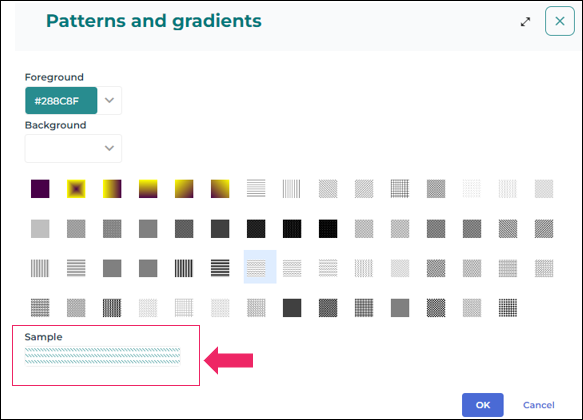
Task: Click the expand dialog diagonal arrows icon
Action: 525,22
